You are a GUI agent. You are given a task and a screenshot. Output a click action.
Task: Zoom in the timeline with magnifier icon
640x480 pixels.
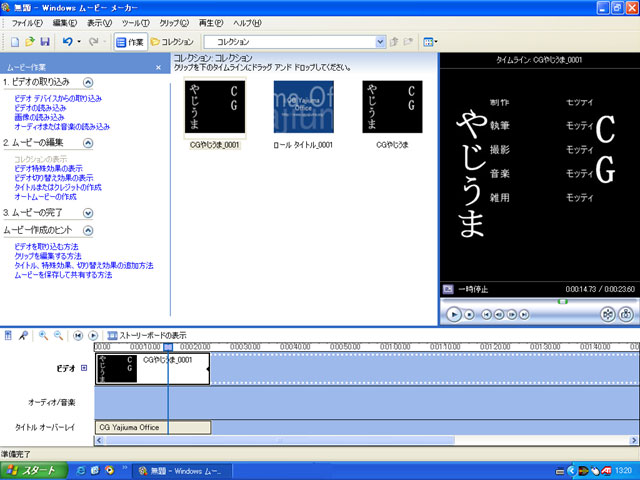click(44, 335)
